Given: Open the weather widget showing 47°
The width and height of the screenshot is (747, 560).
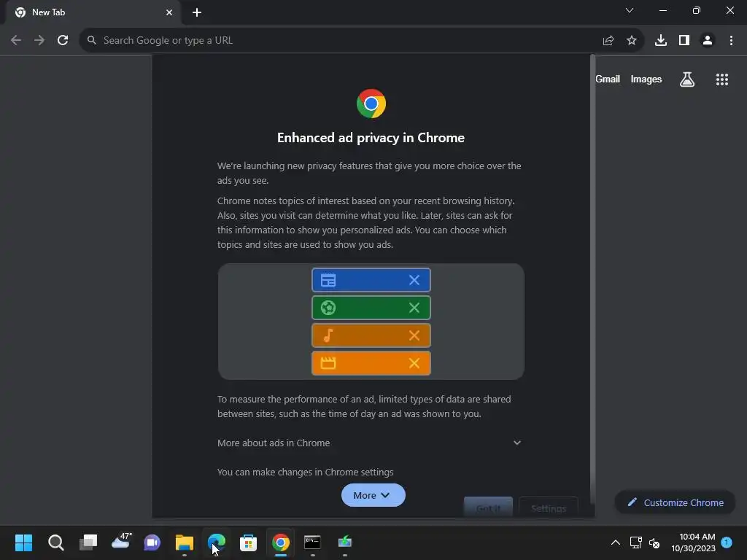Looking at the screenshot, I should (121, 542).
